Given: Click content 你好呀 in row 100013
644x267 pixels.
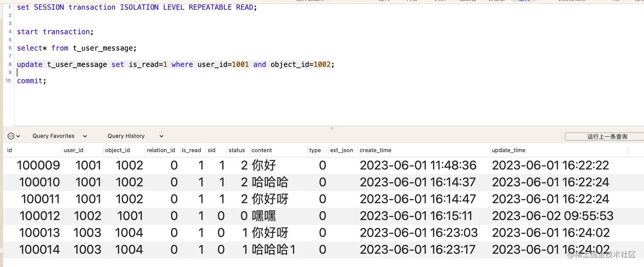Looking at the screenshot, I should (270, 233).
